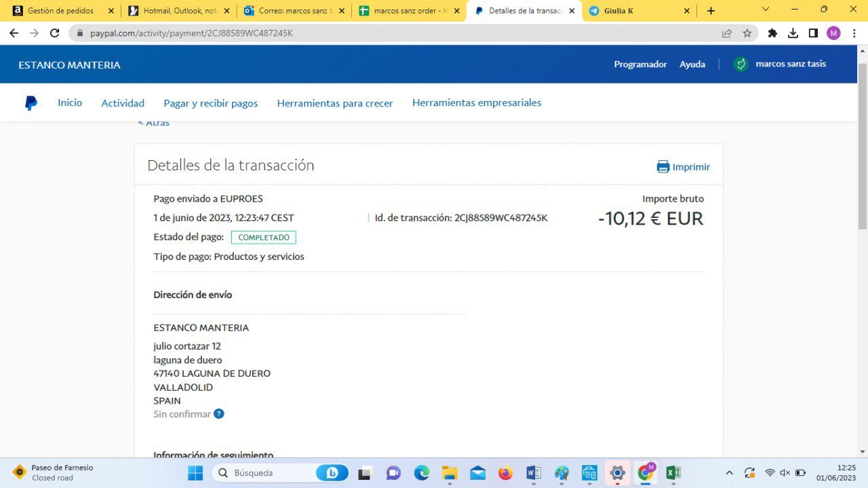Click the help icon beside Sin confirmar
Viewport: 868px width, 488px height.
tap(219, 414)
